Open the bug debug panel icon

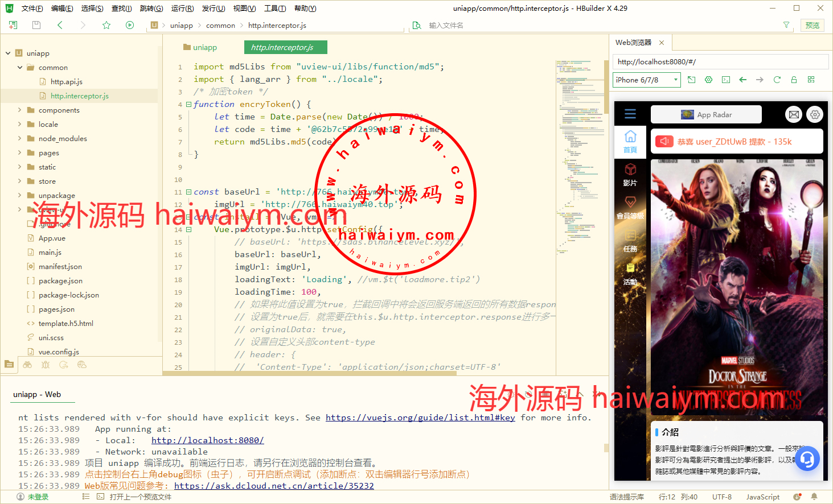pos(46,365)
